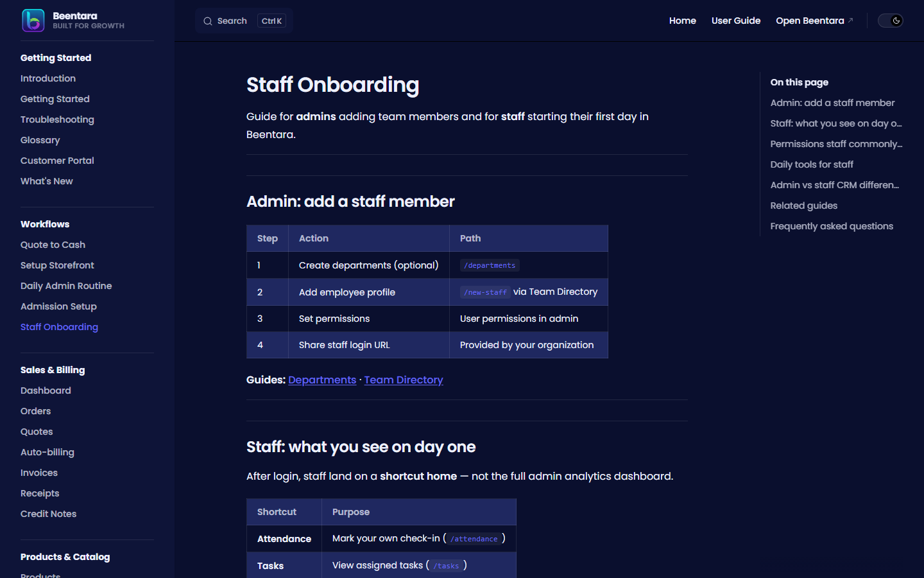
Task: Jump to 'Staff: what you see on day one'
Action: click(836, 123)
